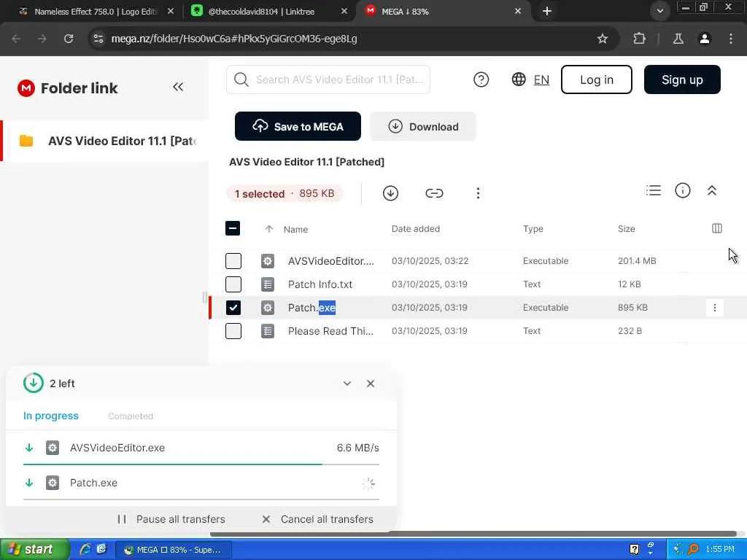Bookmark this page with star icon
The image size is (747, 560).
tap(602, 39)
